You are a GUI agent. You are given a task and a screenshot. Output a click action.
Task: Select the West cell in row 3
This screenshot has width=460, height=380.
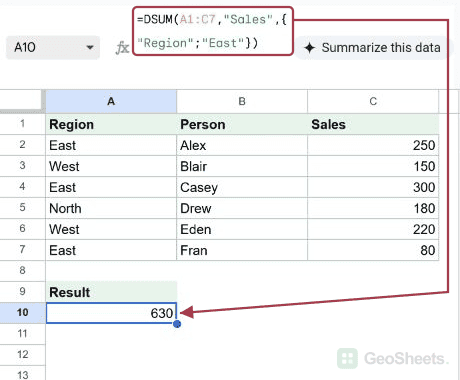pos(111,166)
